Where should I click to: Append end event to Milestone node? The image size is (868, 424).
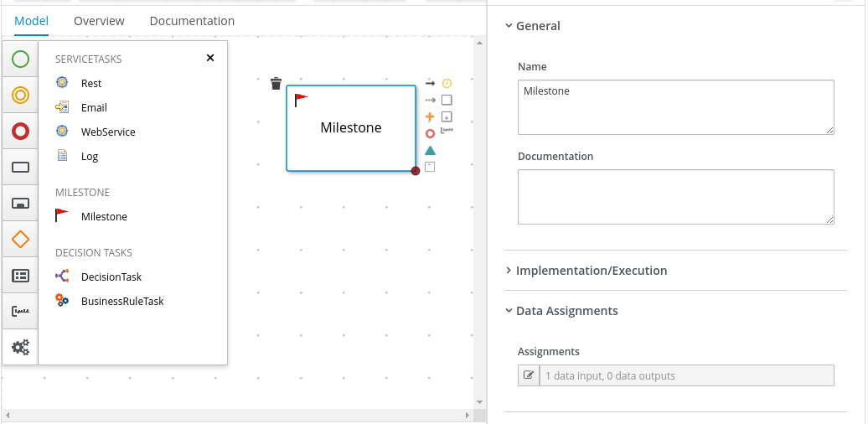click(430, 133)
